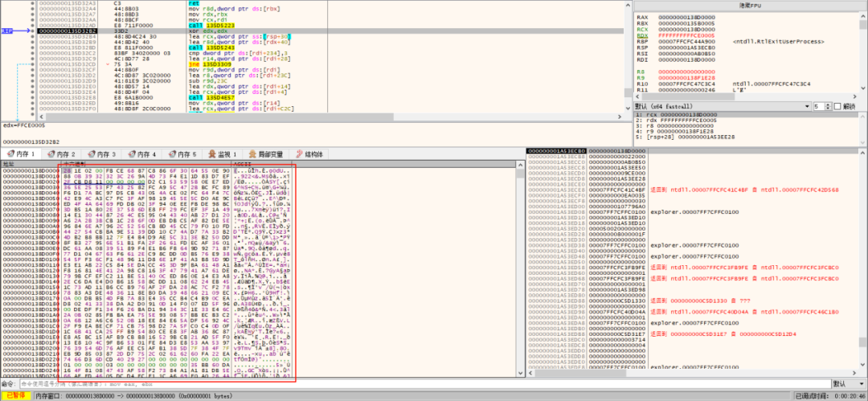The height and width of the screenshot is (401, 868).
Task: Open the 结构体 struct tab
Action: pyautogui.click(x=309, y=154)
